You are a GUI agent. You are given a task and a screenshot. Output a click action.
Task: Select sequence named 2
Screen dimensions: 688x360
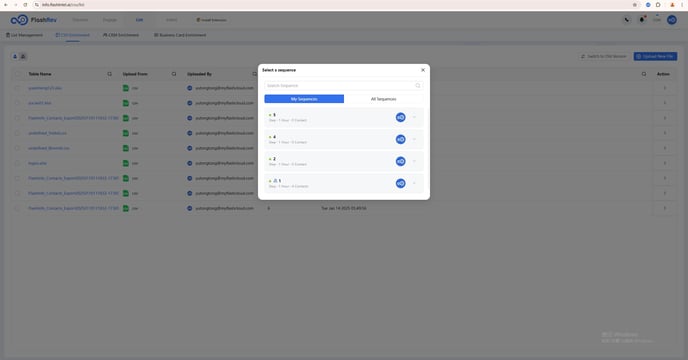(344, 162)
